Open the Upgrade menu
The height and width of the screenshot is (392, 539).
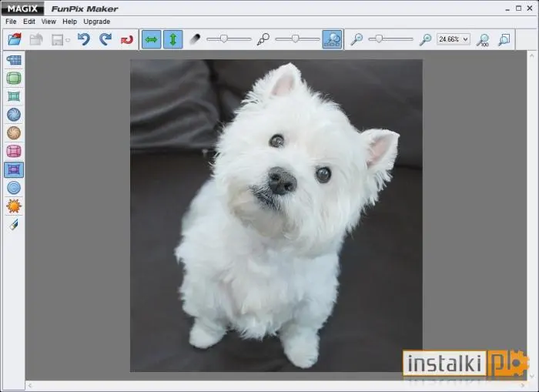click(x=96, y=22)
